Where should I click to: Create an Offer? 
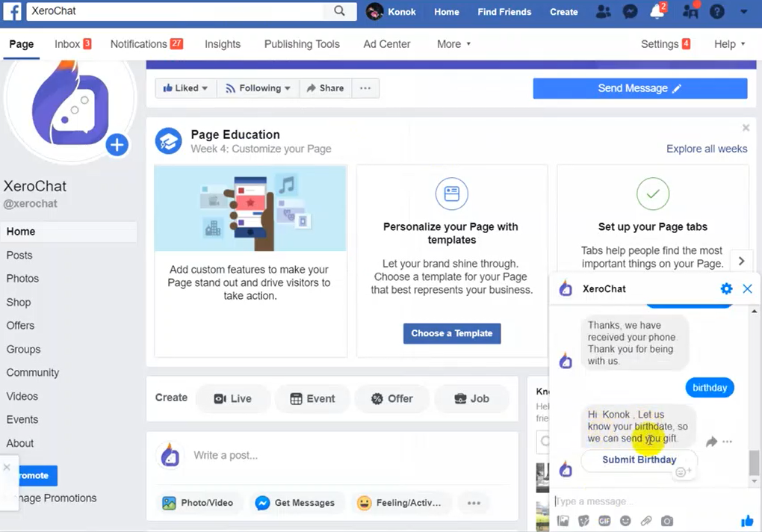coord(392,399)
